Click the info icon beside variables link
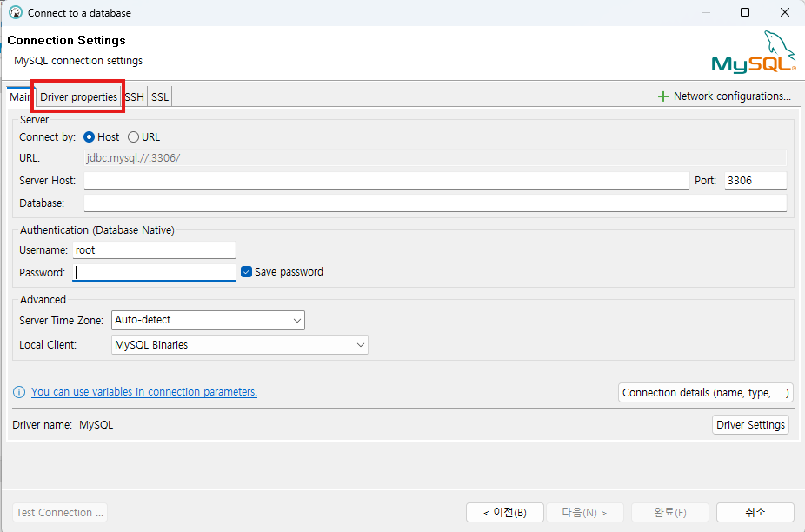805x532 pixels. pyautogui.click(x=19, y=392)
